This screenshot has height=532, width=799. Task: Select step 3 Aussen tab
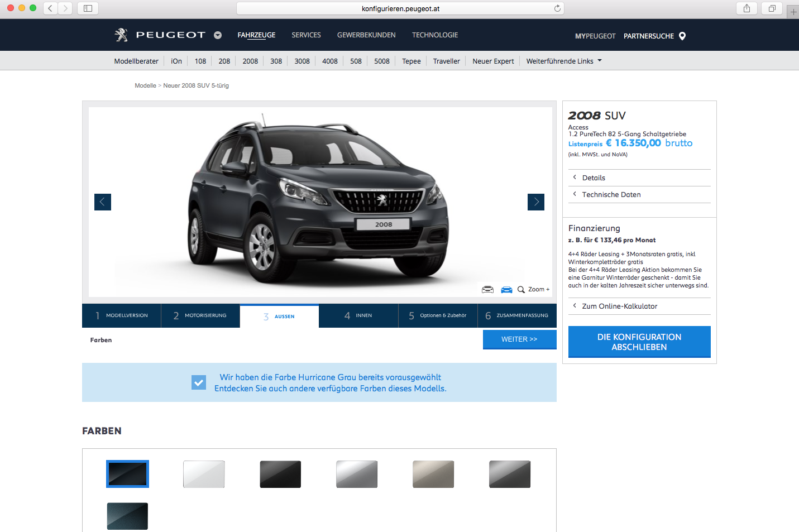[279, 316]
